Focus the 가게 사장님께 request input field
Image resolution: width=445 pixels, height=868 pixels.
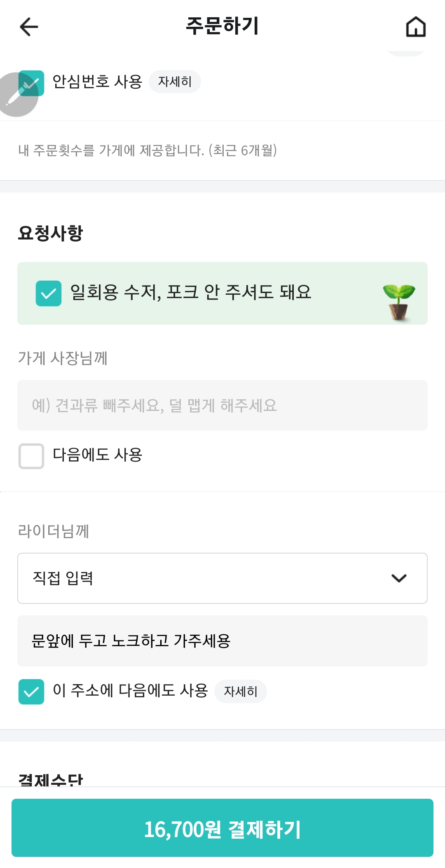coord(222,406)
